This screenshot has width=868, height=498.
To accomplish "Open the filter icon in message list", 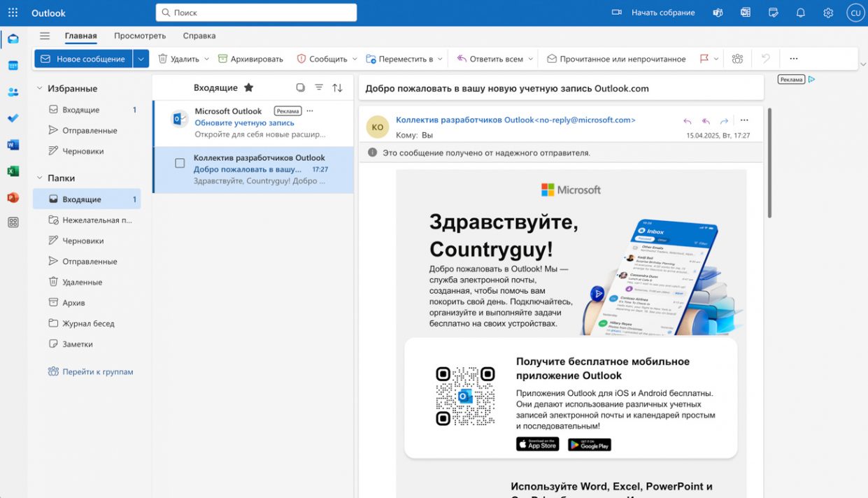I will coord(319,87).
